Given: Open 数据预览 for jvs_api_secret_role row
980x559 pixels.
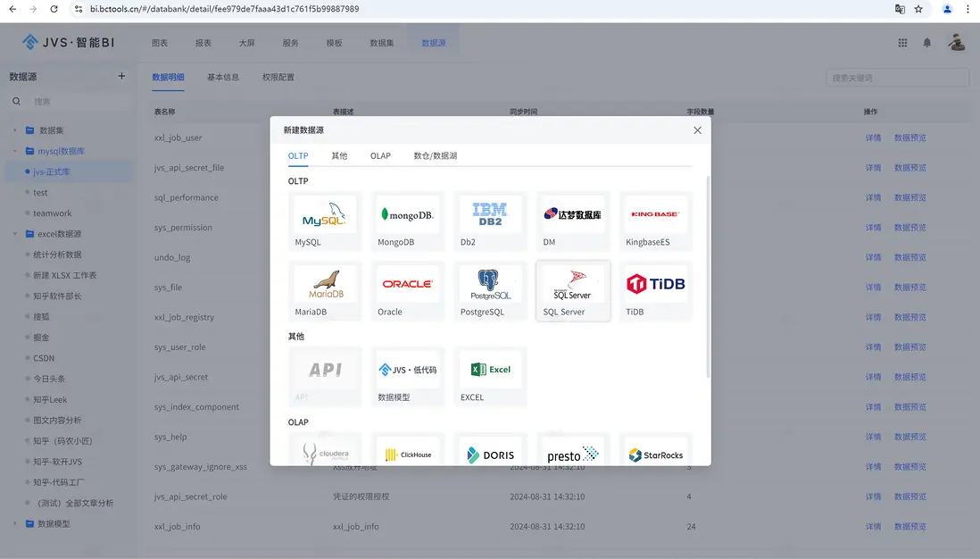Looking at the screenshot, I should coord(910,496).
